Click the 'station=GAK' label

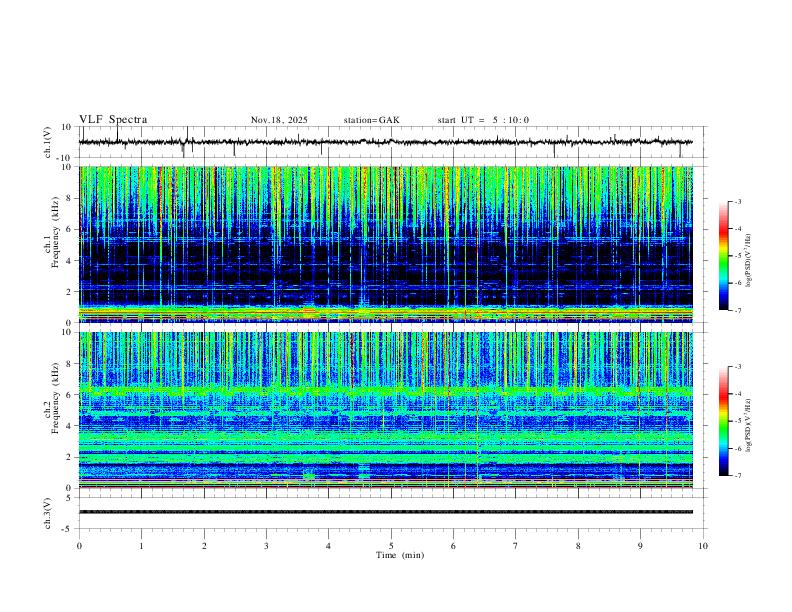(x=371, y=120)
